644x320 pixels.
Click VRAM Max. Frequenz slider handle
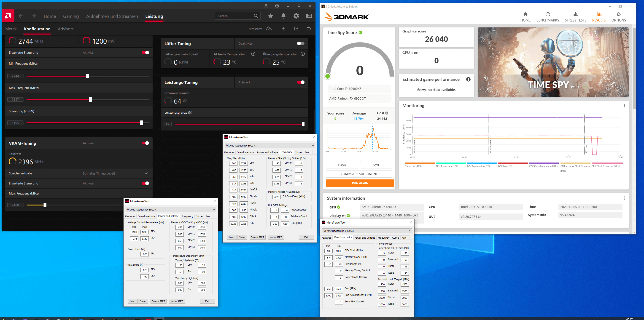pos(45,205)
